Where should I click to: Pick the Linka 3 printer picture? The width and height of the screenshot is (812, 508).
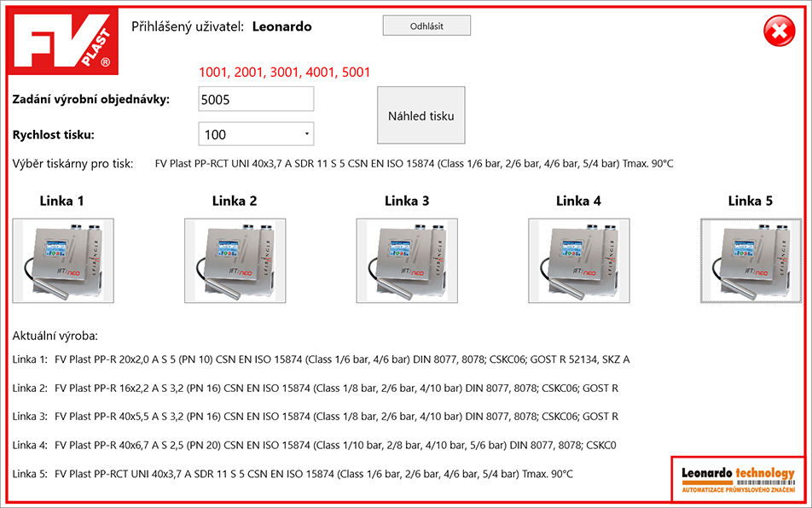coord(407,260)
